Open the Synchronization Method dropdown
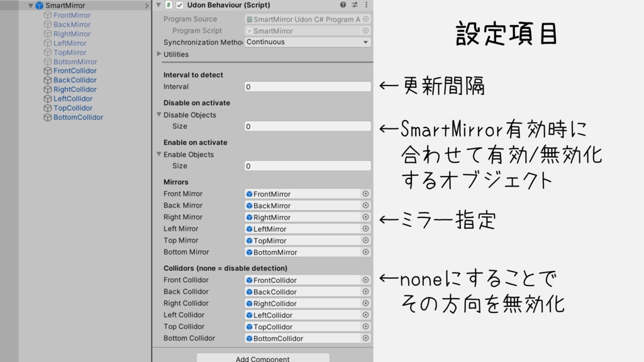 [x=307, y=41]
